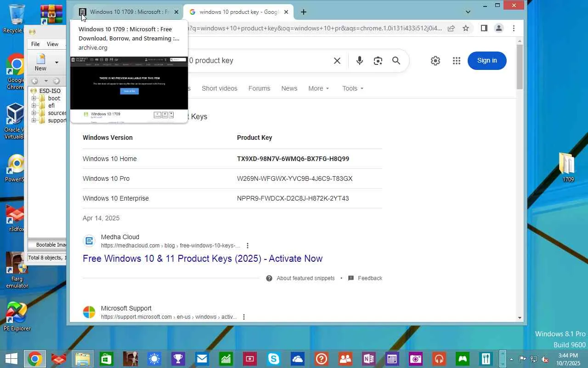Click the Sign in button
Screen dimensions: 588x368
pyautogui.click(x=487, y=60)
